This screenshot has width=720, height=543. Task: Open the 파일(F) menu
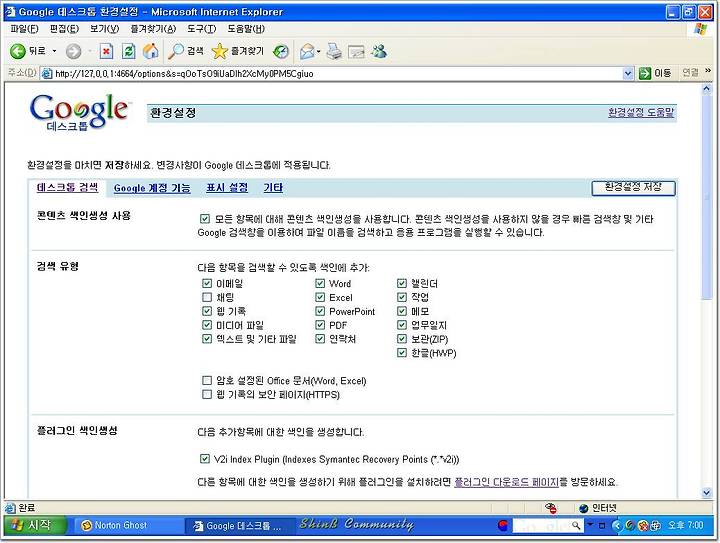point(24,29)
